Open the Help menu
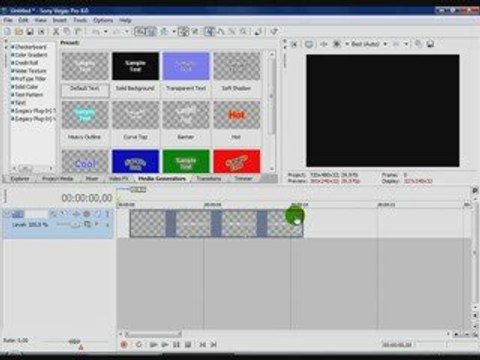This screenshot has width=480, height=360. click(x=125, y=20)
